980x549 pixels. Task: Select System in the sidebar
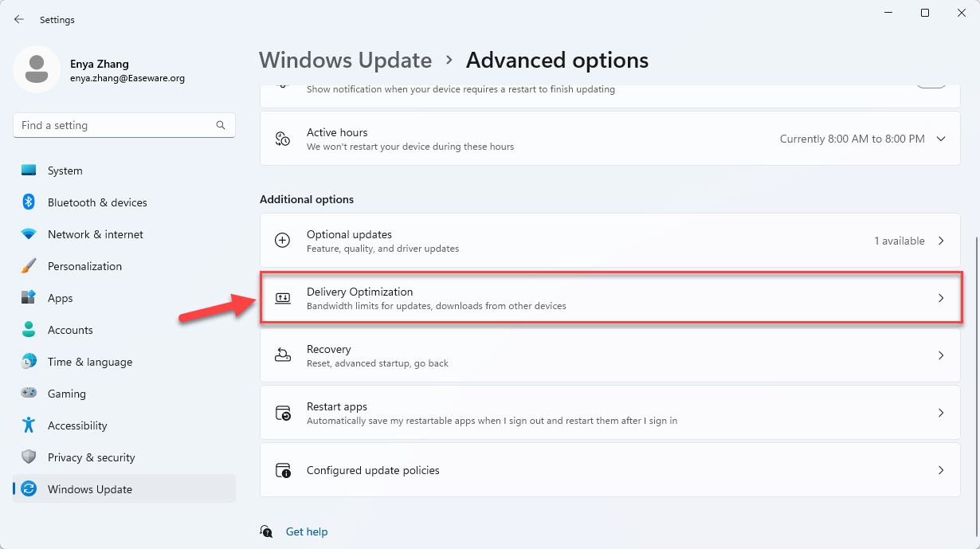(x=124, y=171)
